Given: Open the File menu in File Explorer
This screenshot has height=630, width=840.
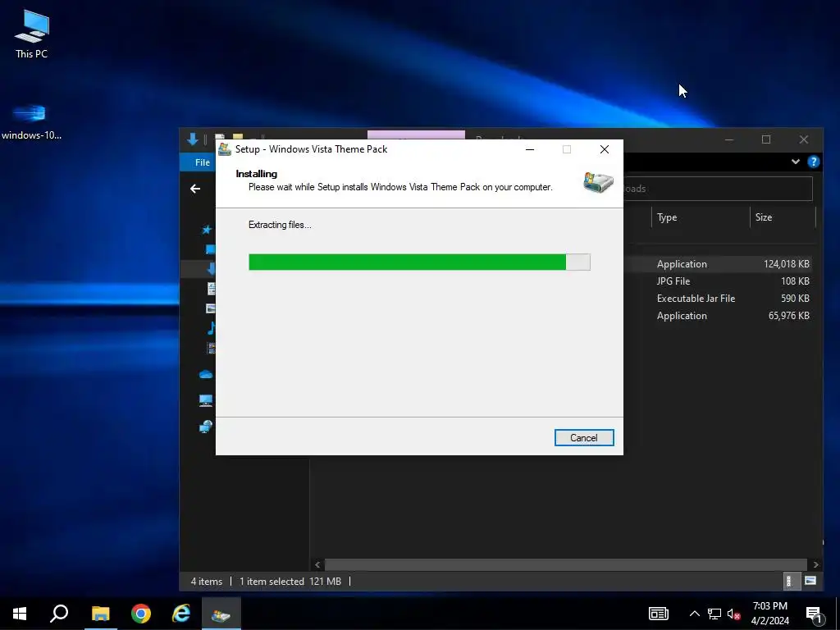Looking at the screenshot, I should [203, 162].
